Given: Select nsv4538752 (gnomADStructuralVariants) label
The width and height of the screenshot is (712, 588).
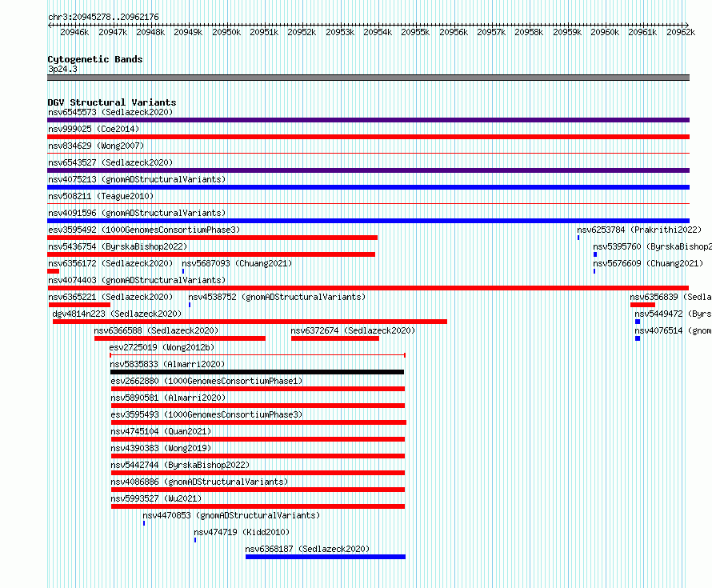Looking at the screenshot, I should coord(277,297).
